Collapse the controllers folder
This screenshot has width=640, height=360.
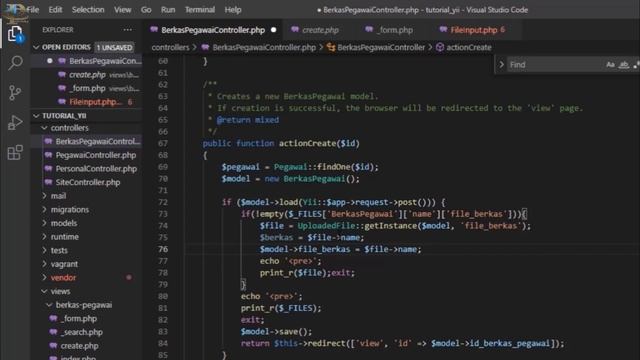click(44, 128)
